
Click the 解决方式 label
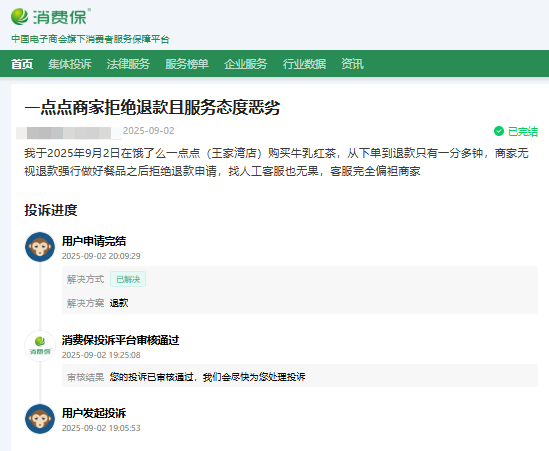(85, 279)
